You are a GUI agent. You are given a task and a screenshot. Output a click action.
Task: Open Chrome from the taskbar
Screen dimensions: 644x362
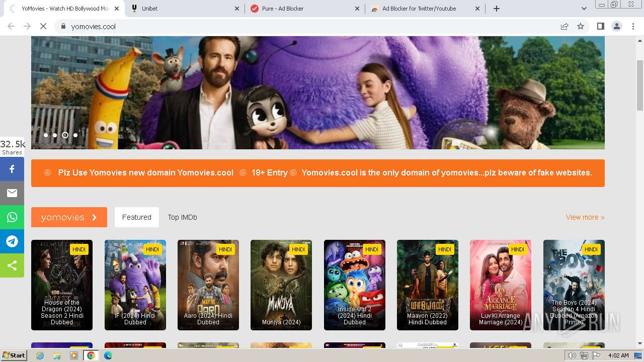[91, 355]
